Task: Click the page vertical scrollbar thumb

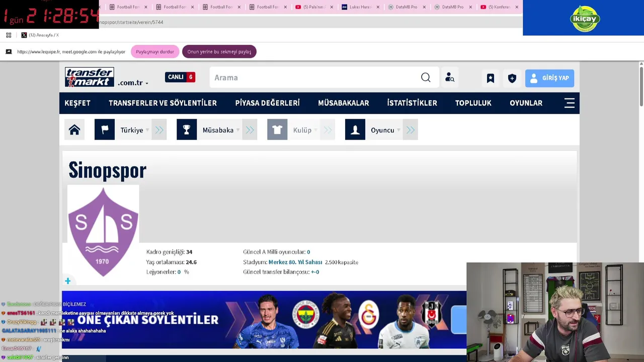Action: (x=641, y=86)
